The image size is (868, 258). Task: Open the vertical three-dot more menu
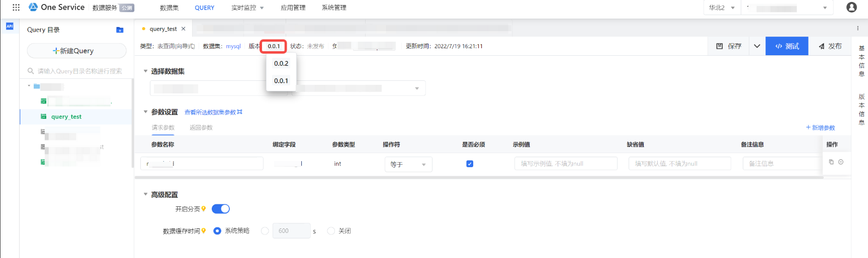tap(857, 28)
